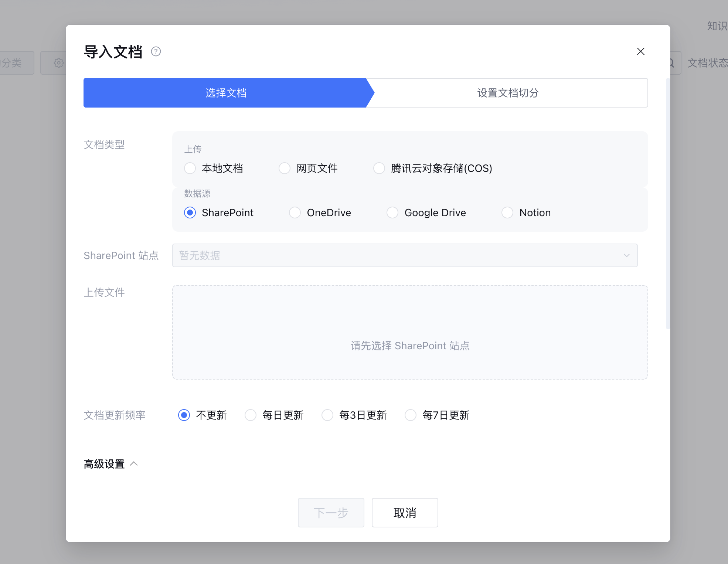Pick Google Drive data source

pos(392,213)
